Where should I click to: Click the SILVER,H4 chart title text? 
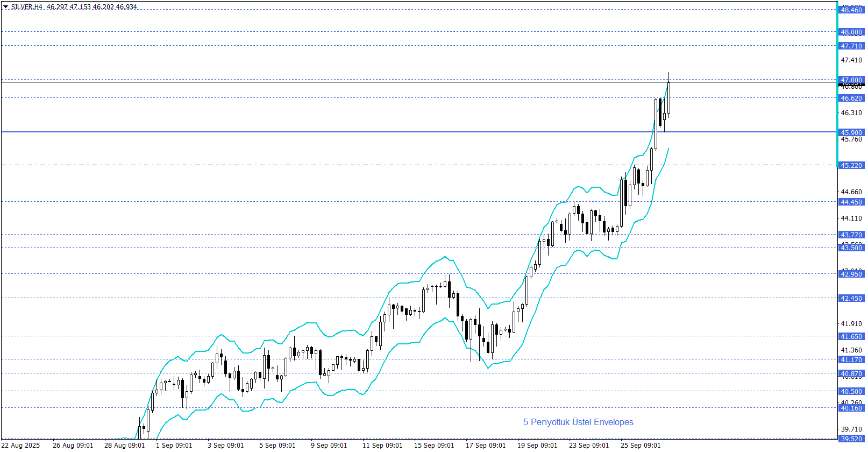point(26,7)
